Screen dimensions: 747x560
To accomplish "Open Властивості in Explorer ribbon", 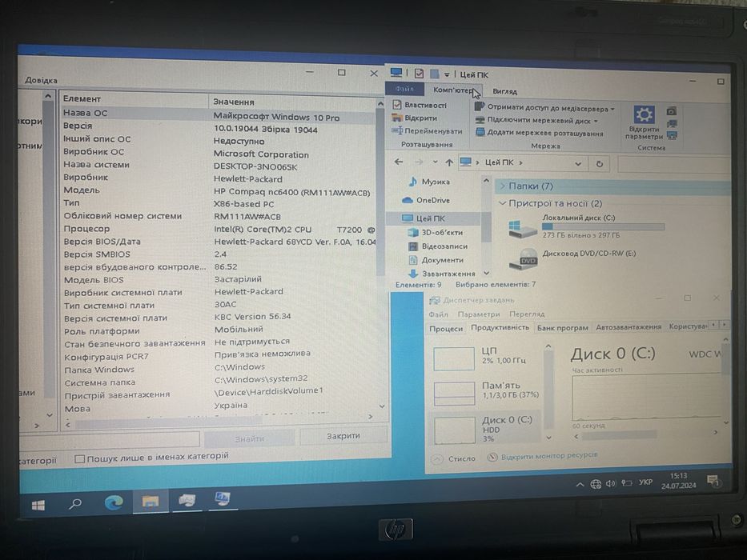I will [x=420, y=105].
